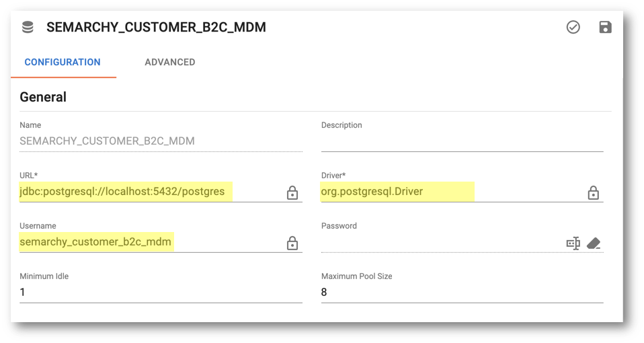Click the disabled Name field
Image resolution: width=644 pixels, height=343 pixels.
pyautogui.click(x=161, y=141)
